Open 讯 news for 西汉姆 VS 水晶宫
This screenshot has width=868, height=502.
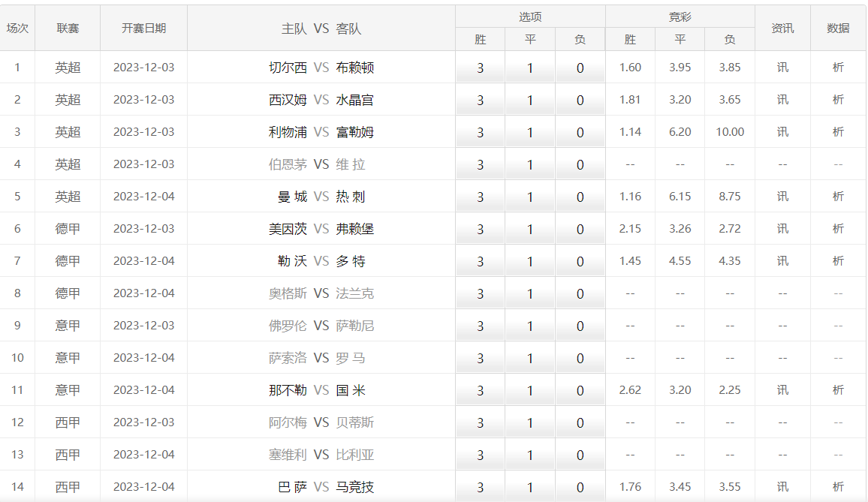(x=782, y=100)
